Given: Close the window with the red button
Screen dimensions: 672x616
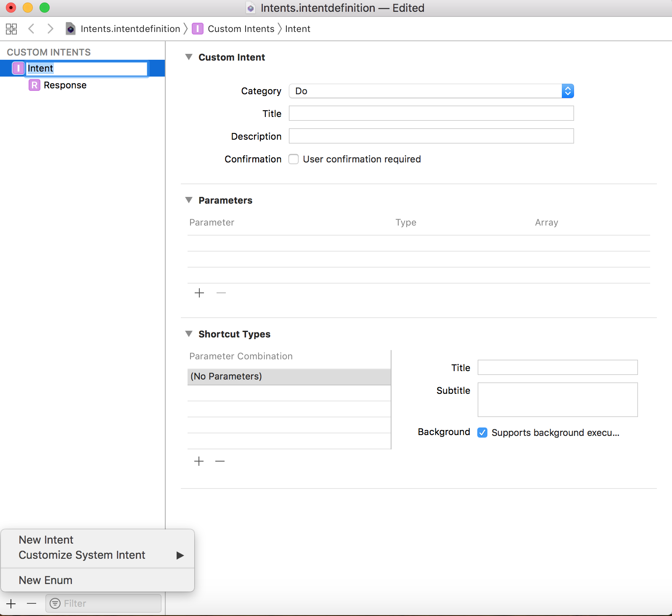Looking at the screenshot, I should pyautogui.click(x=11, y=8).
